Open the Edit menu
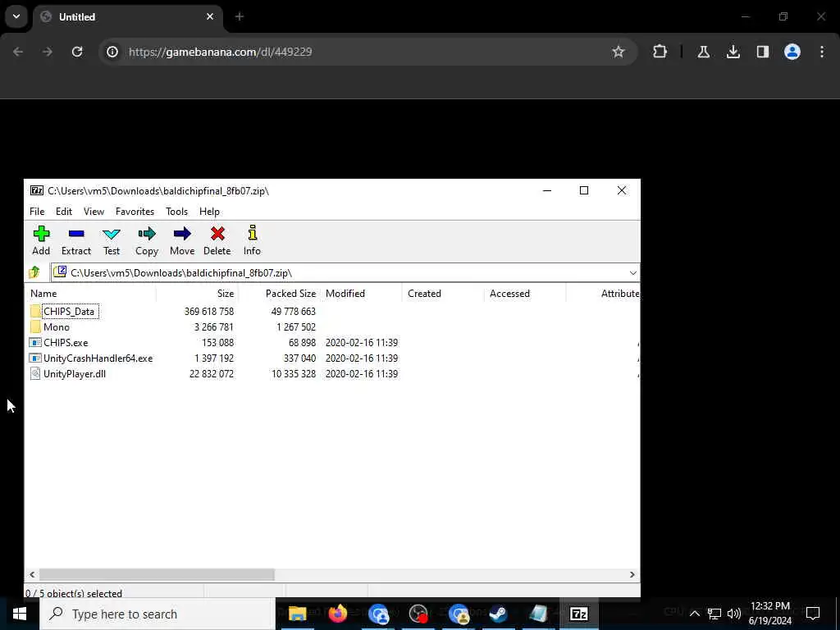This screenshot has width=840, height=630. coord(64,212)
